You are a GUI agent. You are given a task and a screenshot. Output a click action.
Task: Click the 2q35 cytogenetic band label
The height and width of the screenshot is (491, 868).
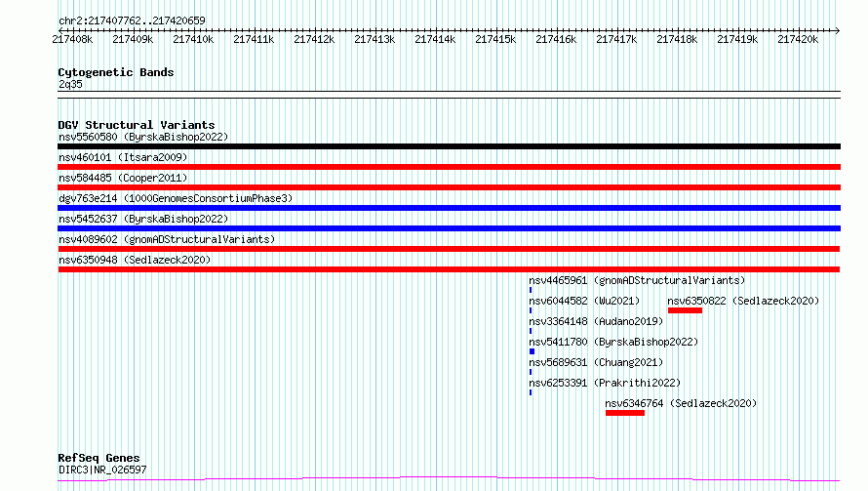[70, 84]
